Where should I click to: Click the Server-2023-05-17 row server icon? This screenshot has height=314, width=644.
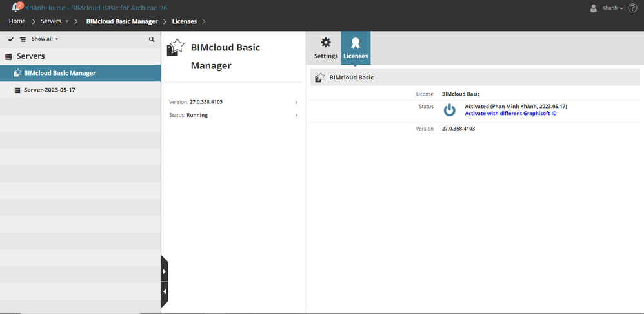17,90
